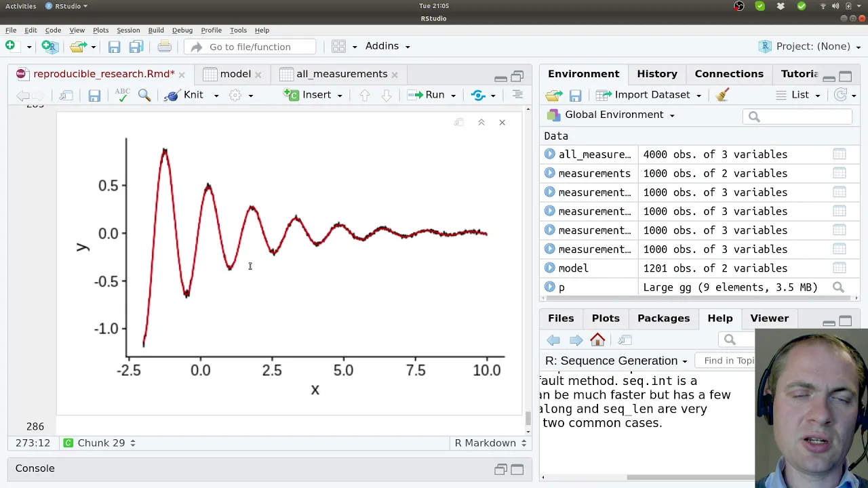Image resolution: width=868 pixels, height=488 pixels.
Task: Expand the measurements data entry
Action: (550, 174)
